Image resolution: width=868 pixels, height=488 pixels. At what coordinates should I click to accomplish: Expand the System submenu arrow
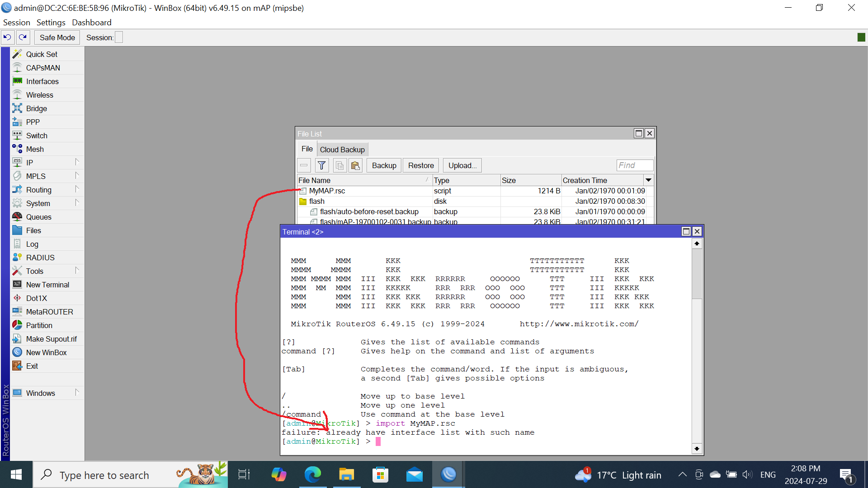pyautogui.click(x=77, y=203)
